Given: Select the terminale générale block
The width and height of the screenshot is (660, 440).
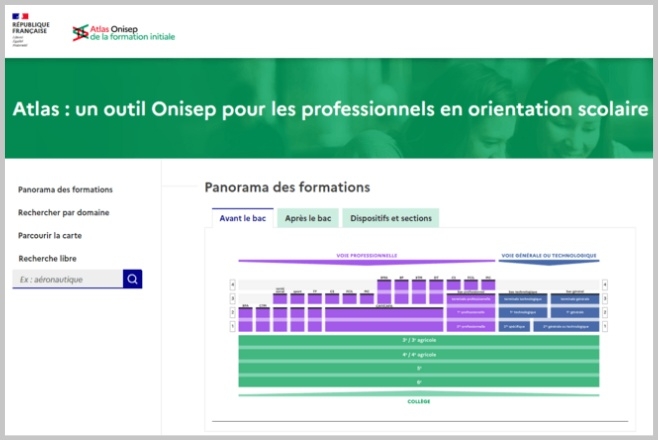Looking at the screenshot, I should [x=574, y=298].
